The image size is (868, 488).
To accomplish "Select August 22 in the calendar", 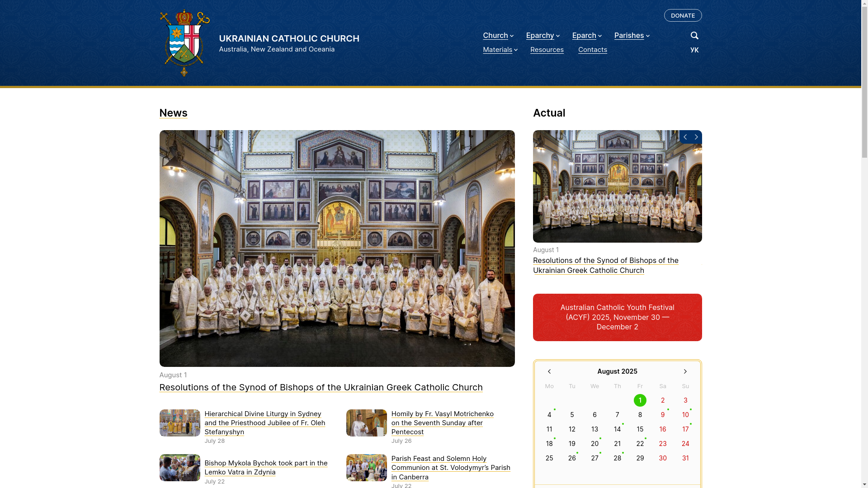I will pos(640,444).
